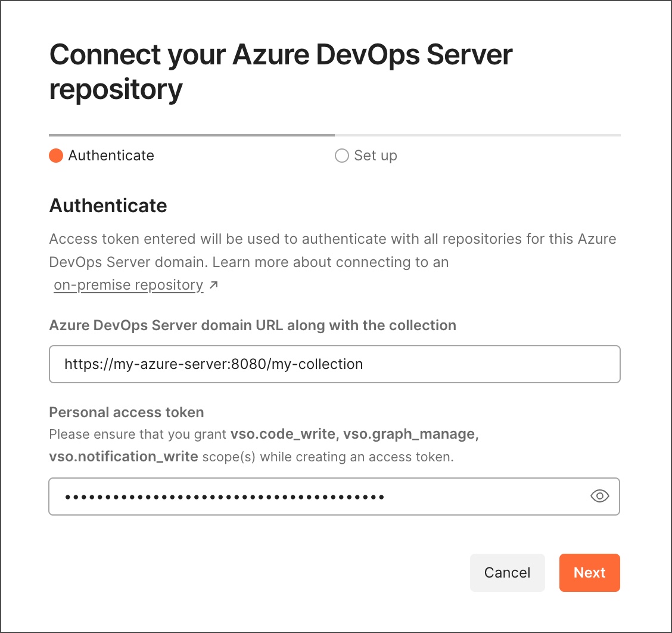Click the vso.notification_write scope text

[123, 457]
